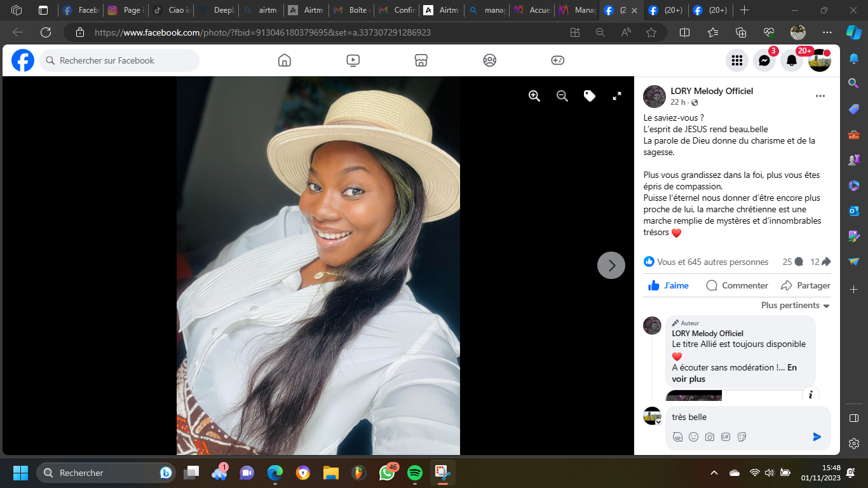Open the emoji picker in comment box

coord(694,437)
